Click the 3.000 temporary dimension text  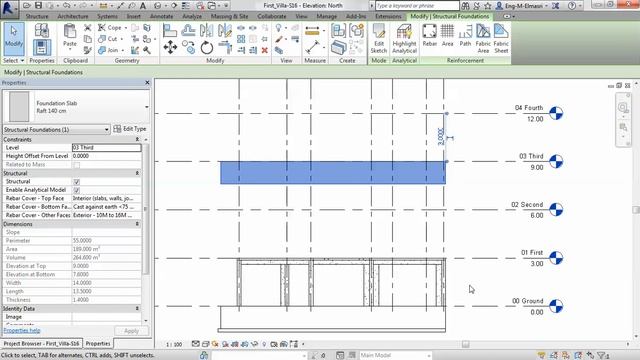pos(440,137)
